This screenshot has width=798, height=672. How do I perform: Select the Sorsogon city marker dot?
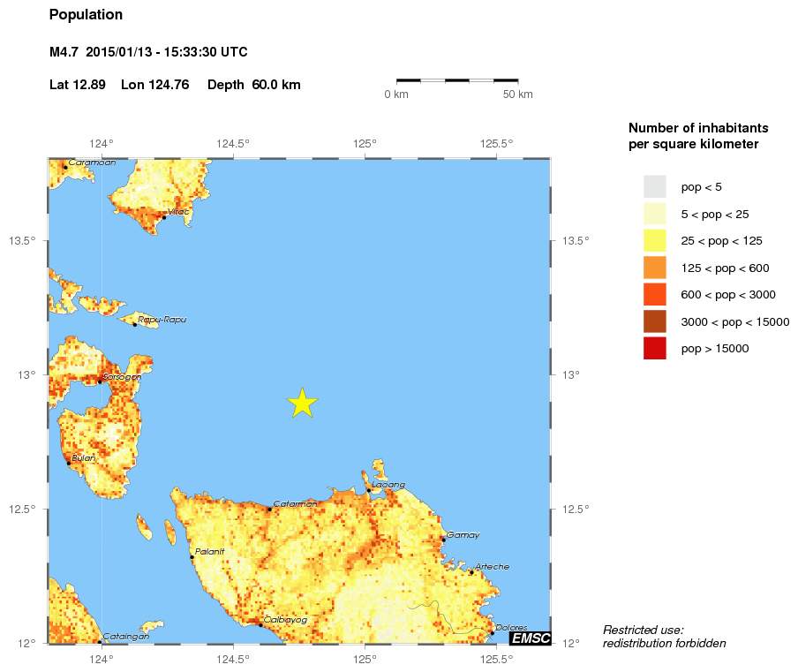tap(99, 381)
